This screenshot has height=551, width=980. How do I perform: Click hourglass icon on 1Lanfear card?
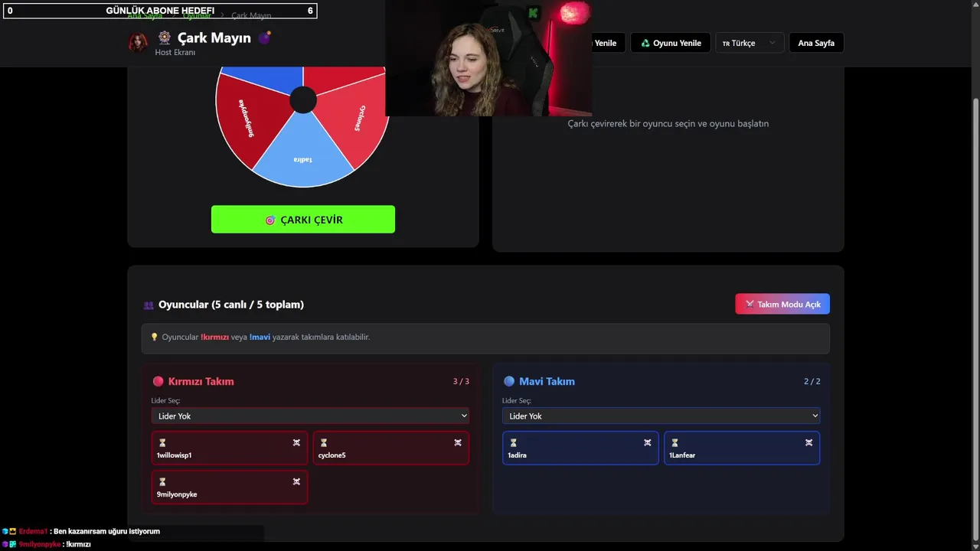pyautogui.click(x=675, y=442)
